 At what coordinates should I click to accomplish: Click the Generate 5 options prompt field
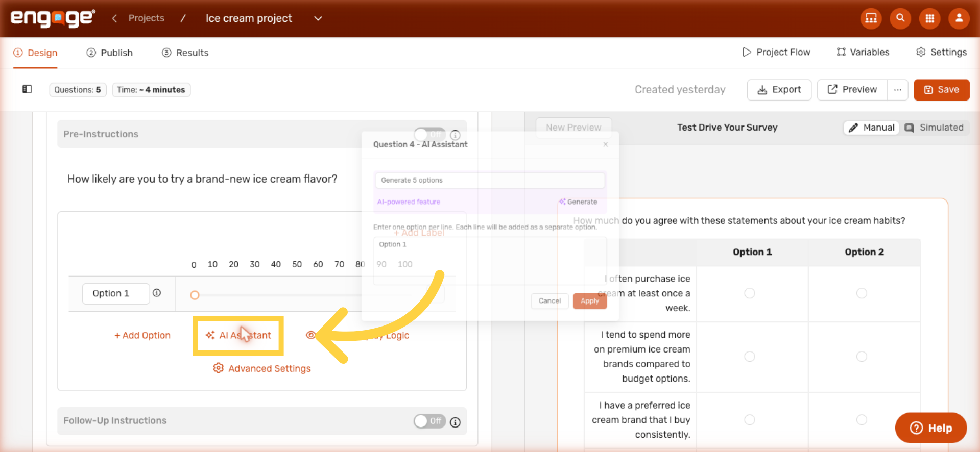point(490,180)
